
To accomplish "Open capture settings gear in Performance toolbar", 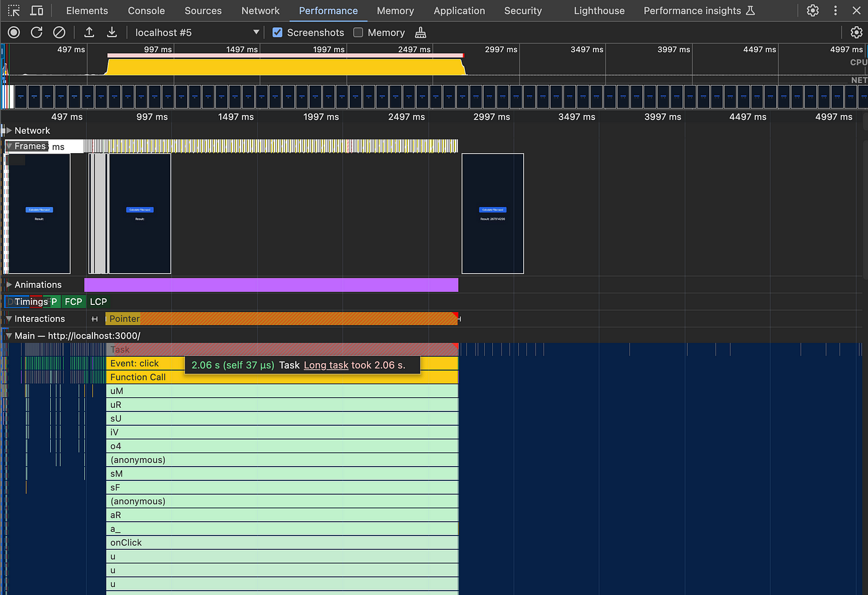I will (856, 32).
